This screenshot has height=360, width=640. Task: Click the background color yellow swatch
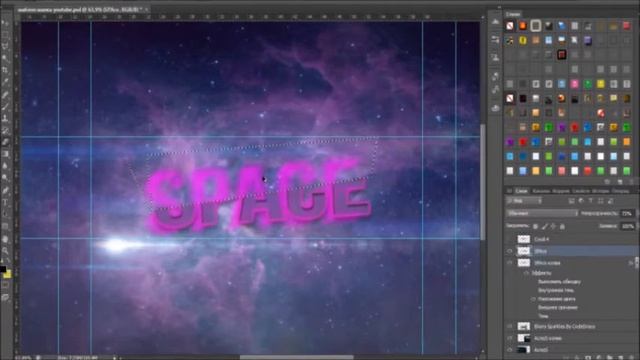click(x=8, y=275)
